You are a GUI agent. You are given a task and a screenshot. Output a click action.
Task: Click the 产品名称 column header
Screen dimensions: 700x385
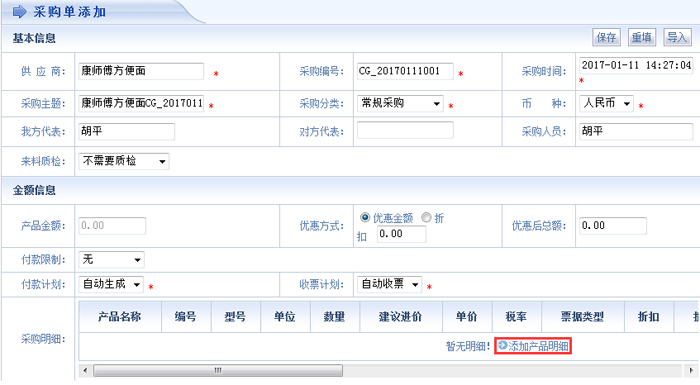point(120,317)
